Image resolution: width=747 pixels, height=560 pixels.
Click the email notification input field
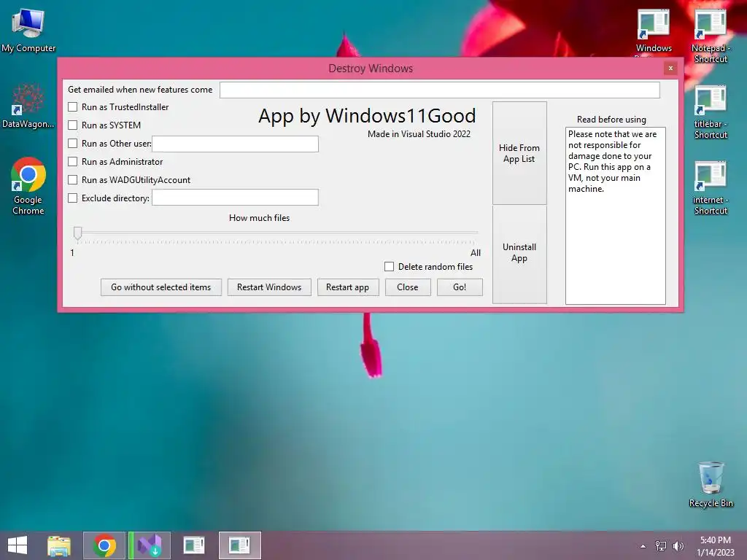point(440,90)
